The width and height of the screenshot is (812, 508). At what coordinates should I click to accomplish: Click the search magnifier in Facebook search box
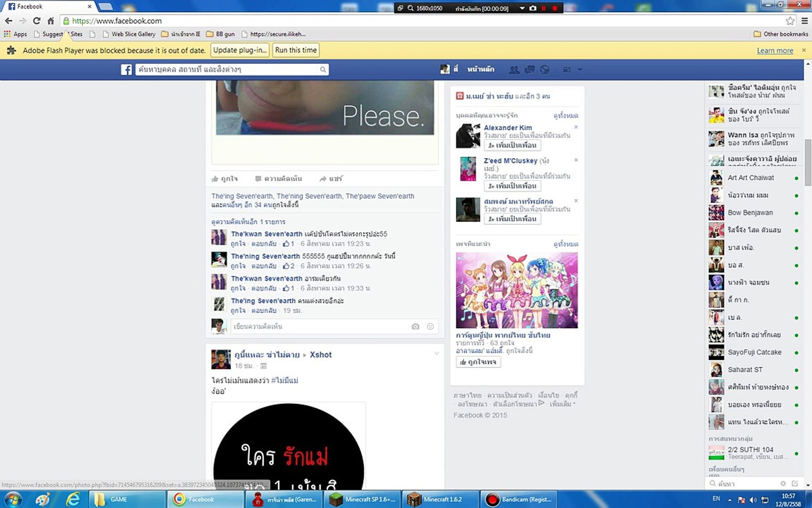pos(323,70)
